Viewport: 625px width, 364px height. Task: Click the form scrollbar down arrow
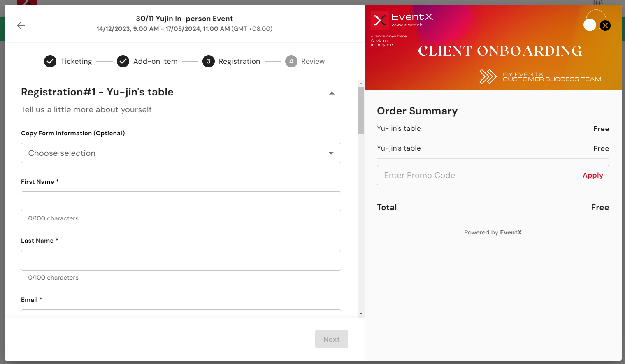click(x=361, y=314)
